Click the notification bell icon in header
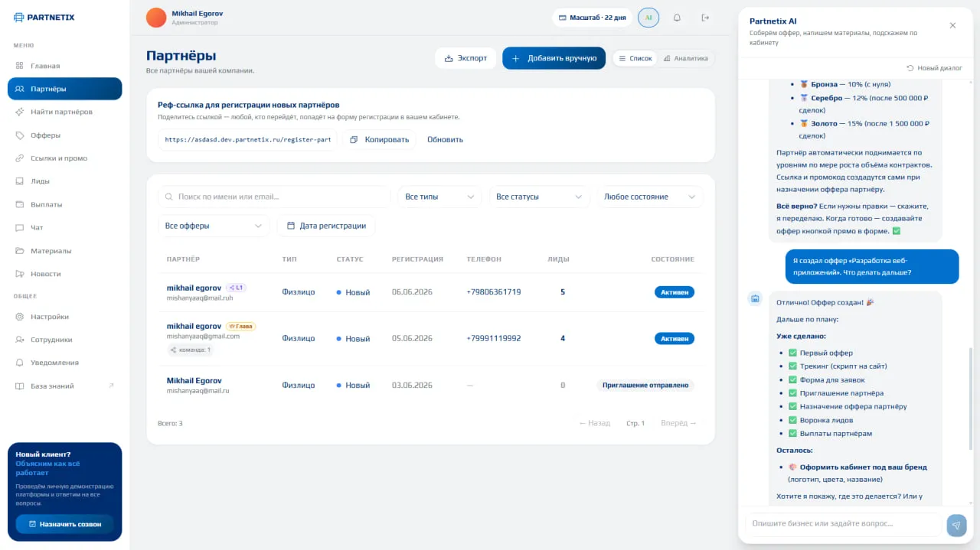 pyautogui.click(x=677, y=18)
